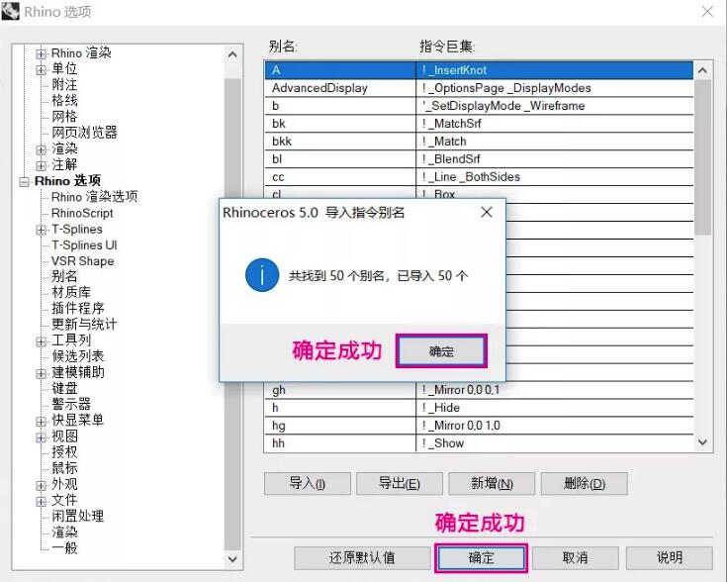Click the !_Hide macro cell
728x582 pixels.
click(x=555, y=408)
